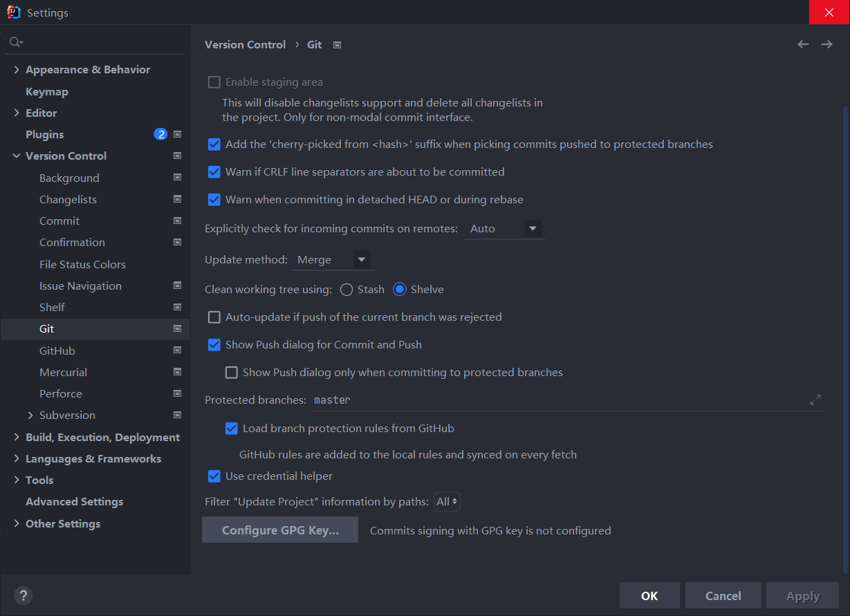Click the project icon on the Mercurial row
The height and width of the screenshot is (616, 850).
tap(177, 372)
